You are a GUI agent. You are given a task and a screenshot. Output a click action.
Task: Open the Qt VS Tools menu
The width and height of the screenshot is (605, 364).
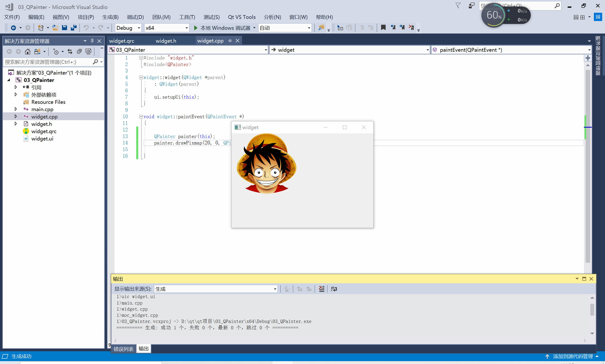coord(242,17)
